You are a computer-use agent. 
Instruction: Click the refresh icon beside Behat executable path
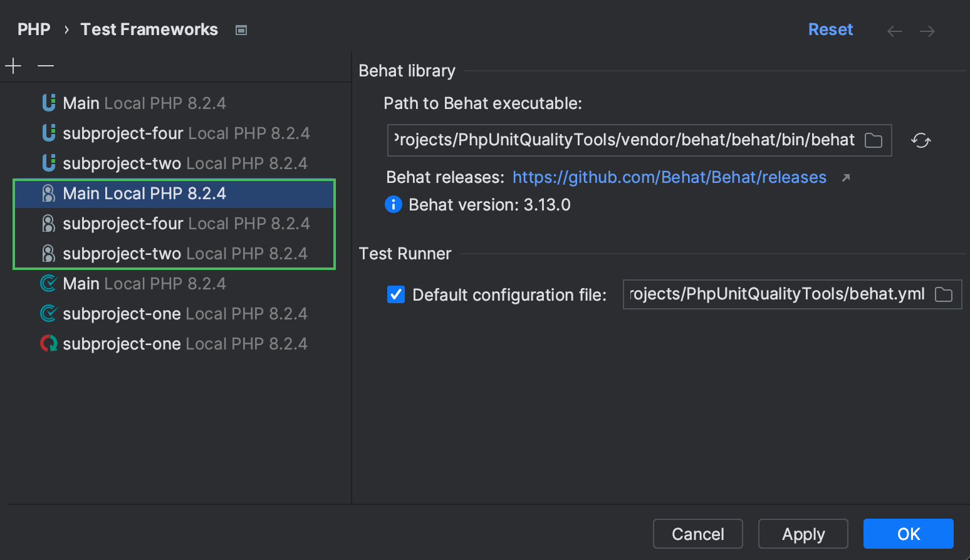(x=920, y=140)
